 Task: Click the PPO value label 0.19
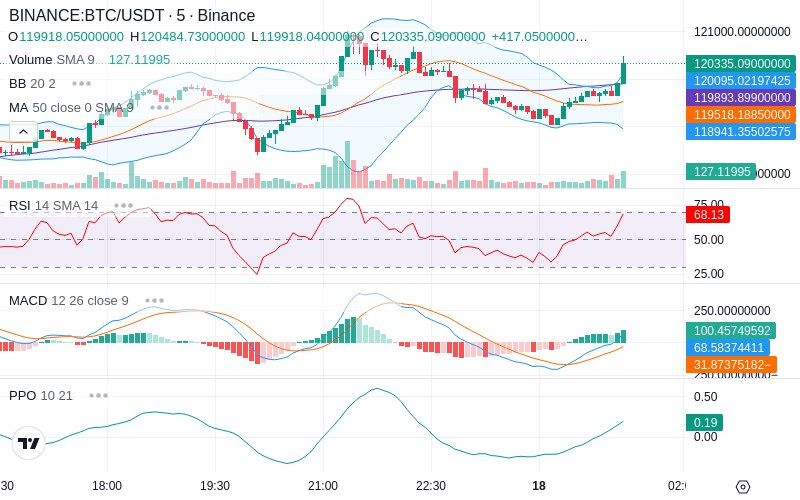point(705,422)
